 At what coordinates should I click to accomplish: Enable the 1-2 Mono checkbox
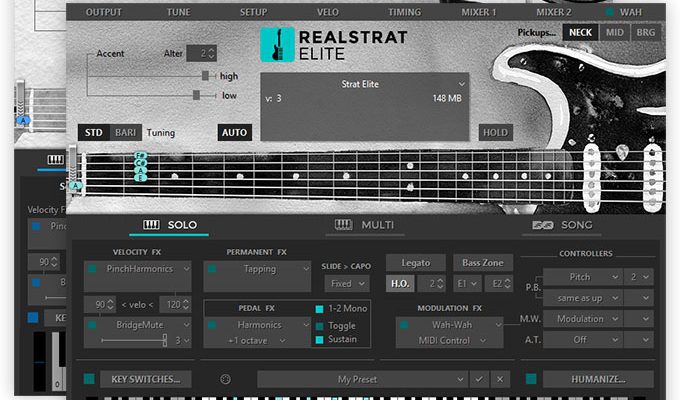pos(320,309)
